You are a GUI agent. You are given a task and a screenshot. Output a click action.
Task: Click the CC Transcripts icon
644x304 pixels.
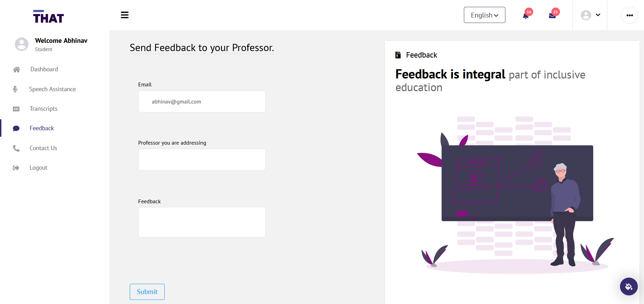point(16,109)
